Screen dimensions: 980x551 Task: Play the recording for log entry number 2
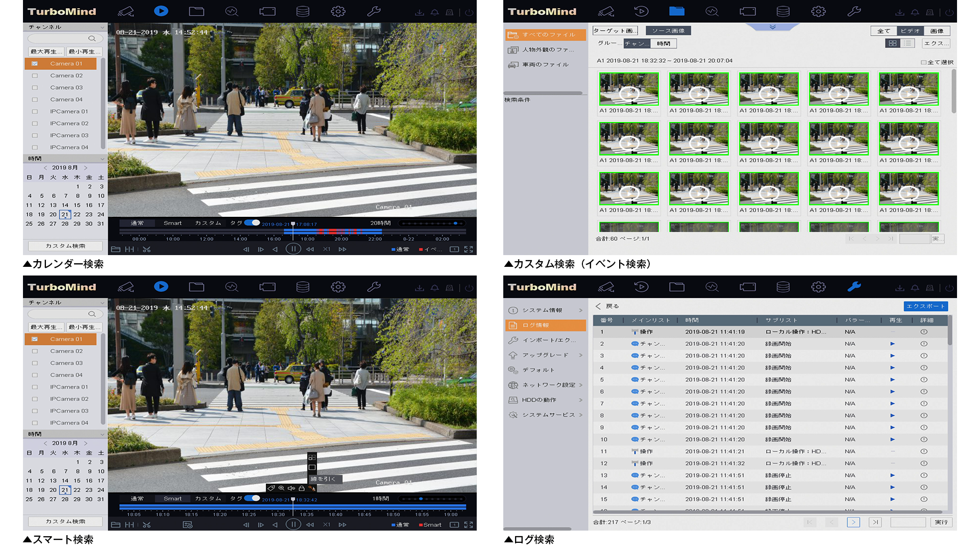(x=892, y=344)
